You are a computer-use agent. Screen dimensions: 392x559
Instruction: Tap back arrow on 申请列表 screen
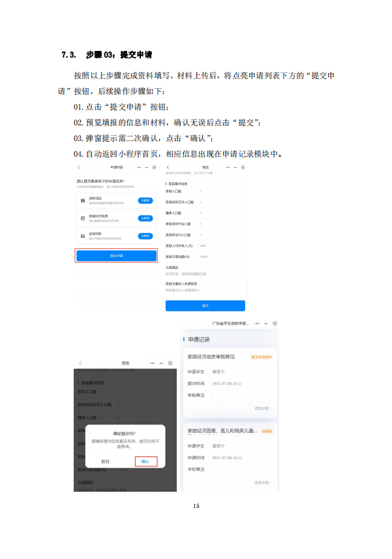79,167
